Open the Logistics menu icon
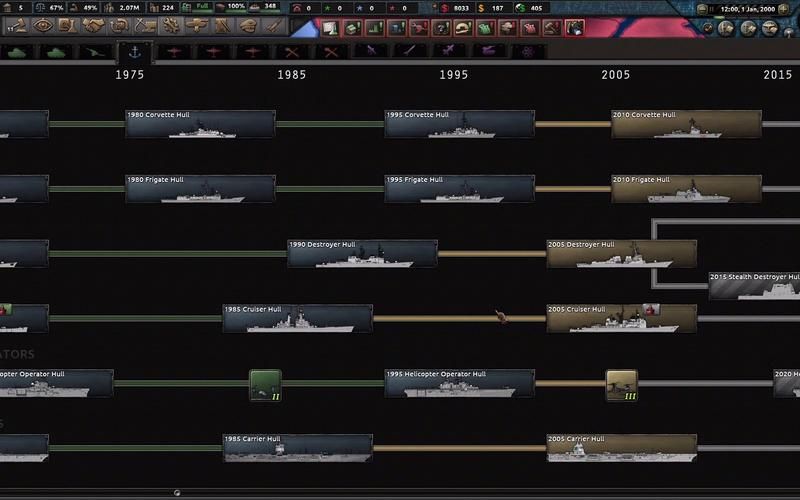This screenshot has height=500, width=800. point(222,26)
